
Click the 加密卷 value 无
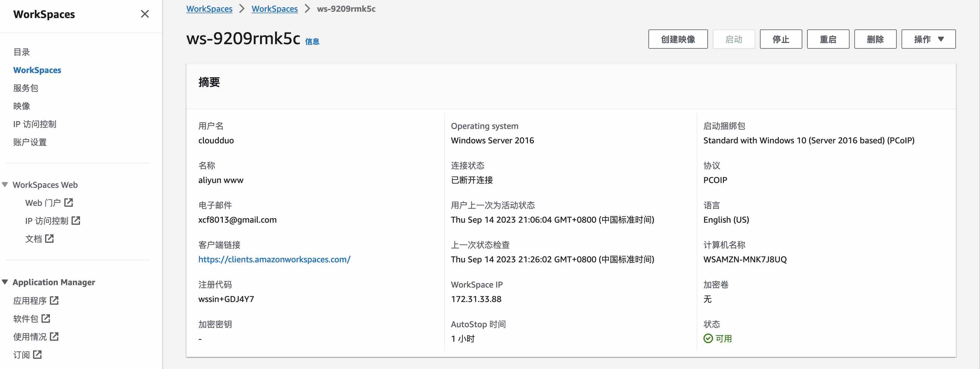coord(708,299)
